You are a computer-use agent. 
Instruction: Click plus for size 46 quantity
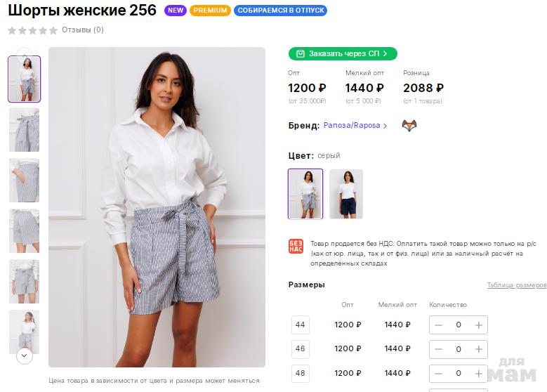(478, 349)
